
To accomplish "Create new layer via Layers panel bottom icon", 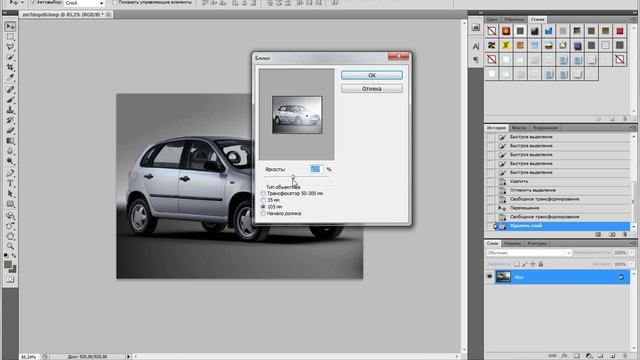I will point(612,356).
